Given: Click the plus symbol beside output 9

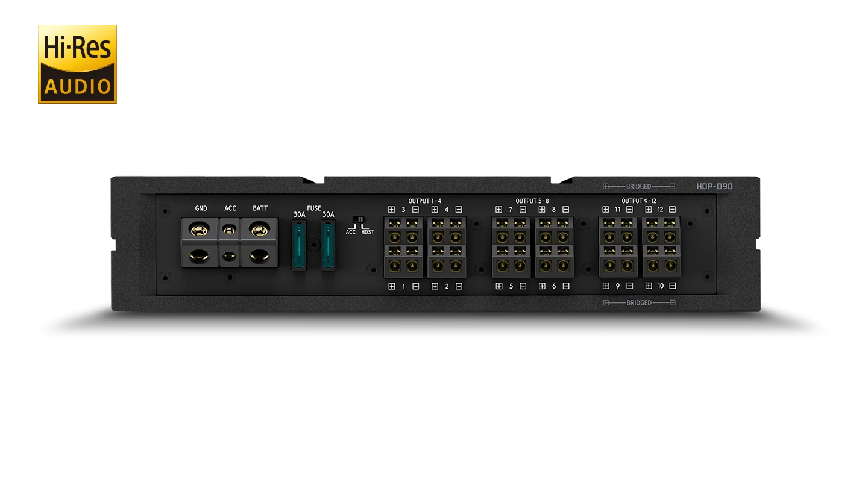Looking at the screenshot, I should coord(606,286).
